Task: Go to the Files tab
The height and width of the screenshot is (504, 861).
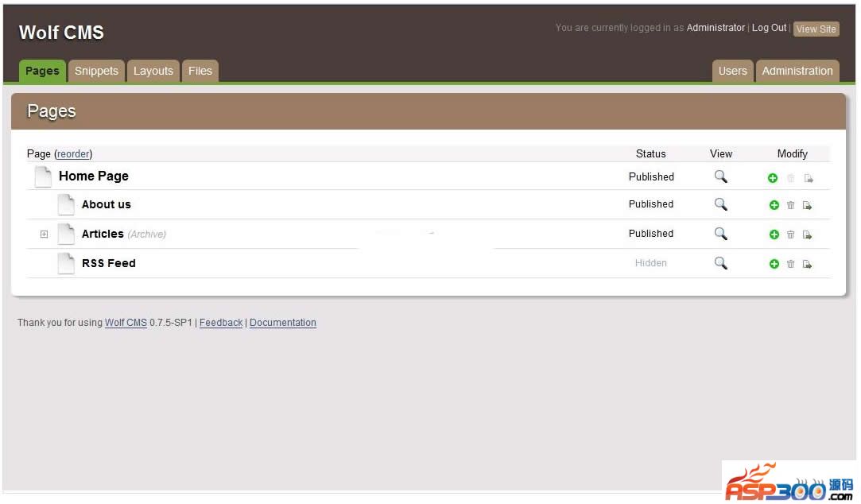Action: (x=200, y=71)
